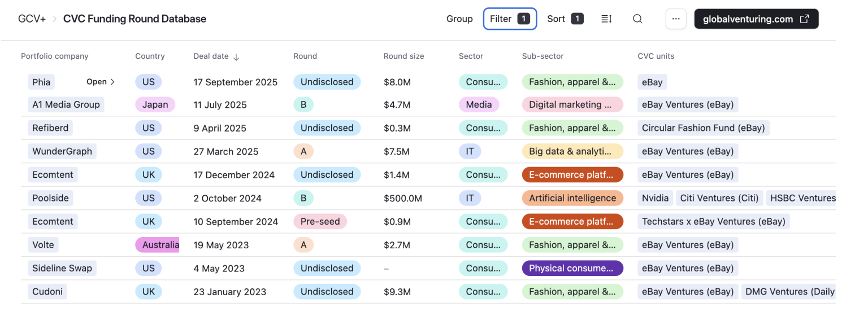
Task: Open the row height icon
Action: coord(606,19)
